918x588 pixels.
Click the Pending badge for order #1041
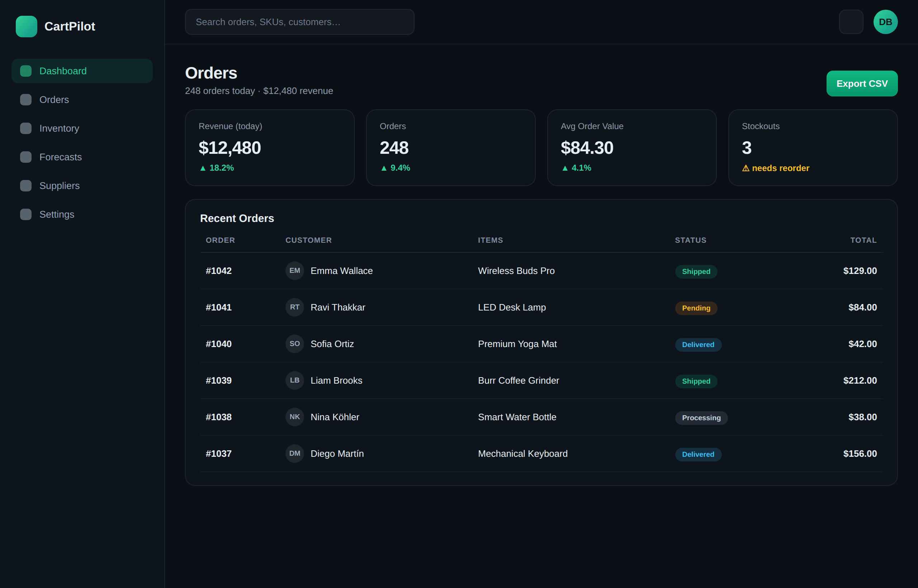click(x=696, y=308)
